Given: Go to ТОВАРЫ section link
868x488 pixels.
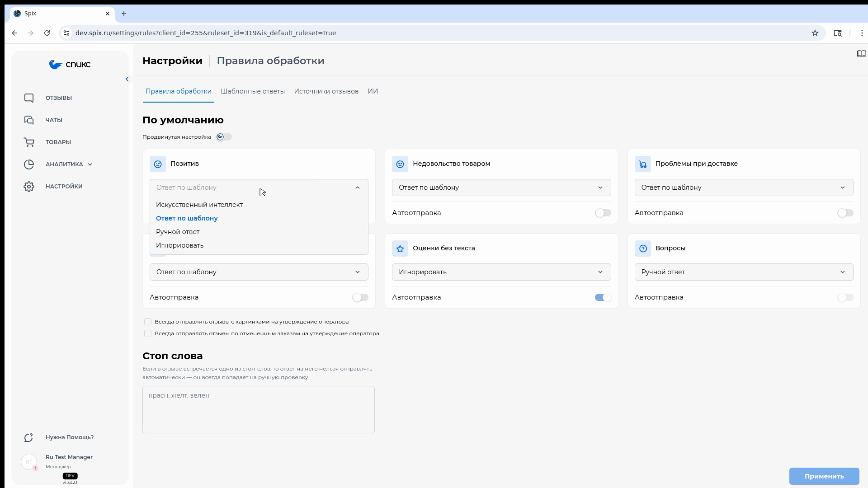Looking at the screenshot, I should point(58,142).
